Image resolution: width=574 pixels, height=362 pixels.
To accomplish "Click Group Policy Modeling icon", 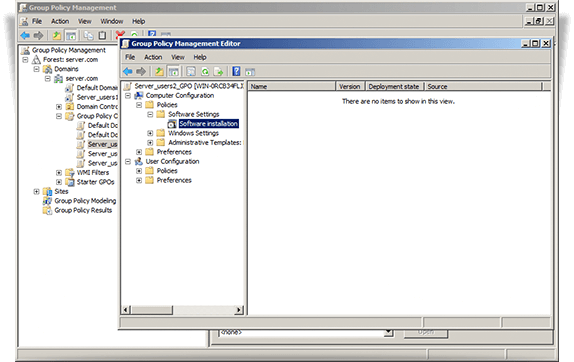I will (47, 201).
